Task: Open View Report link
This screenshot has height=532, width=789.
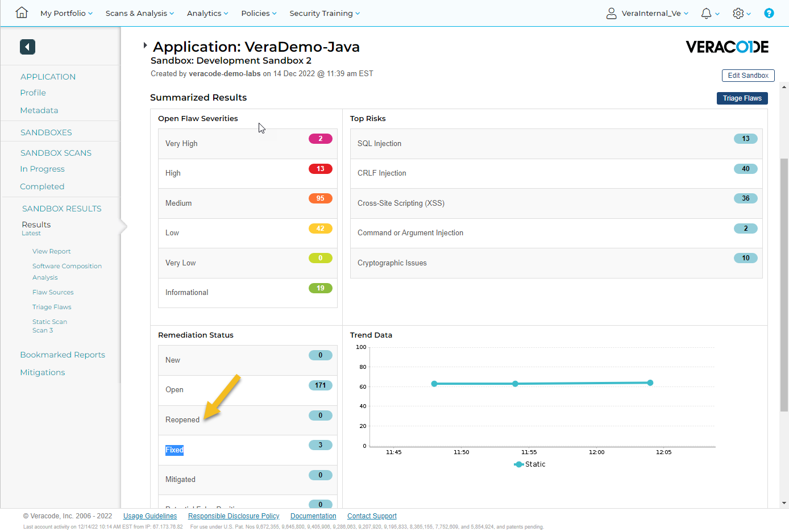Action: coord(52,251)
